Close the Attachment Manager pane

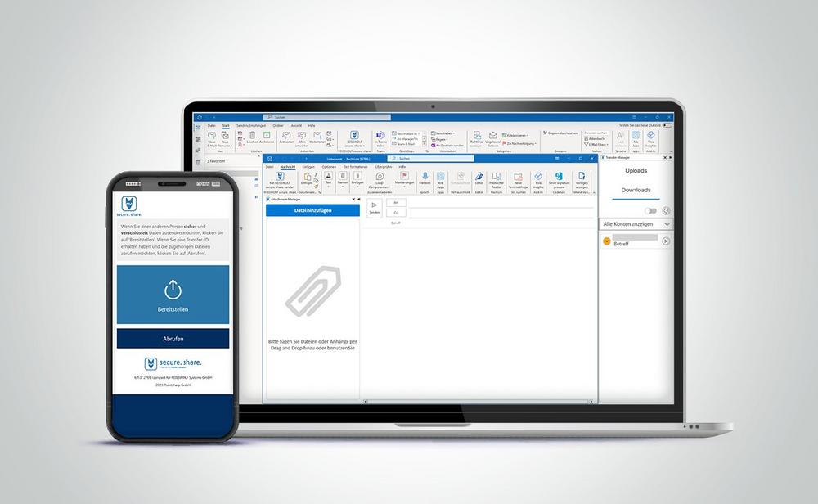tap(353, 200)
